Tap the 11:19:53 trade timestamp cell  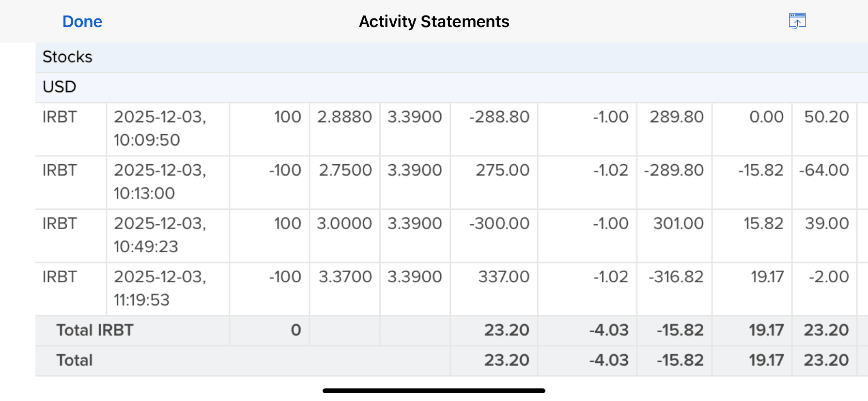point(160,289)
